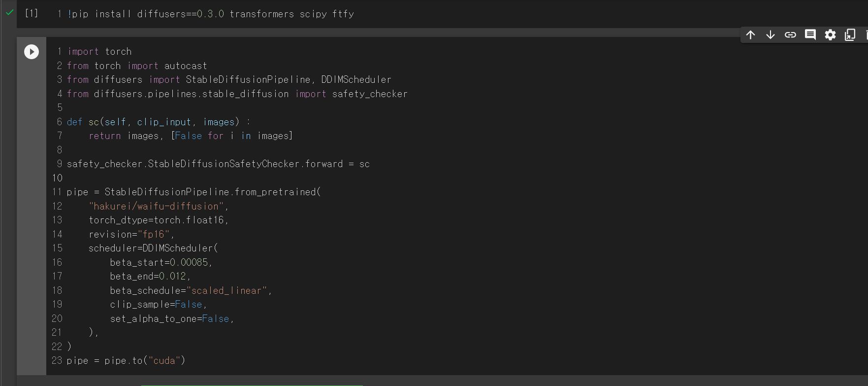The height and width of the screenshot is (386, 868).
Task: Place cursor in the pip install diffusers line
Action: coord(211,14)
